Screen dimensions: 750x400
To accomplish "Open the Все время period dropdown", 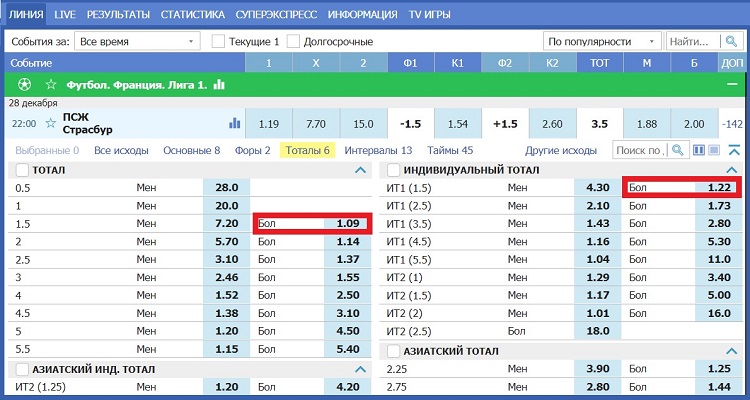I will point(136,41).
